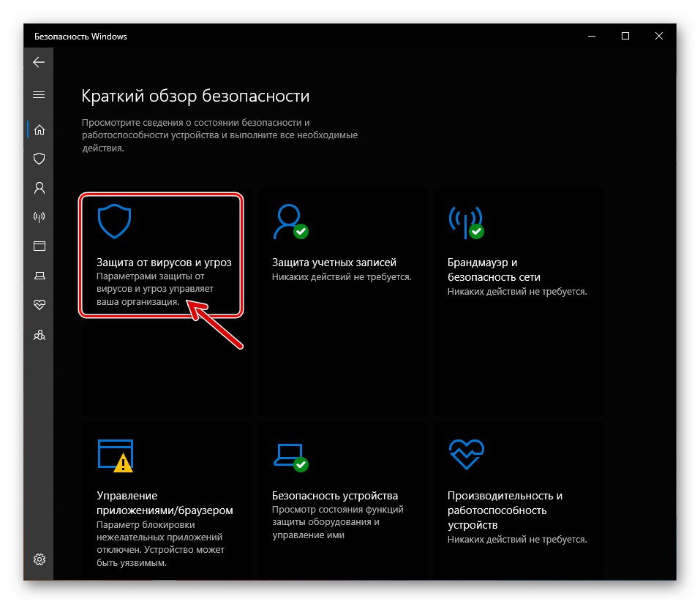The image size is (700, 604).
Task: Click the device health heart tile icon
Action: point(467,454)
